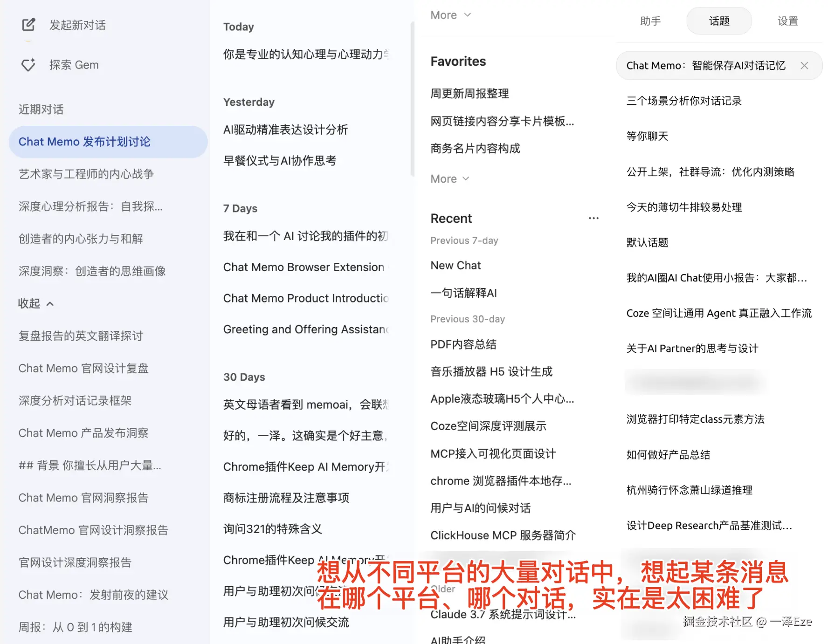Open 探索 Gem link

[x=74, y=65]
